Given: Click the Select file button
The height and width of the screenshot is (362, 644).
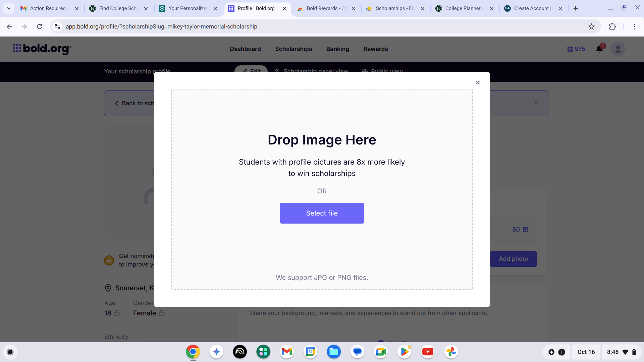Looking at the screenshot, I should click(x=322, y=213).
